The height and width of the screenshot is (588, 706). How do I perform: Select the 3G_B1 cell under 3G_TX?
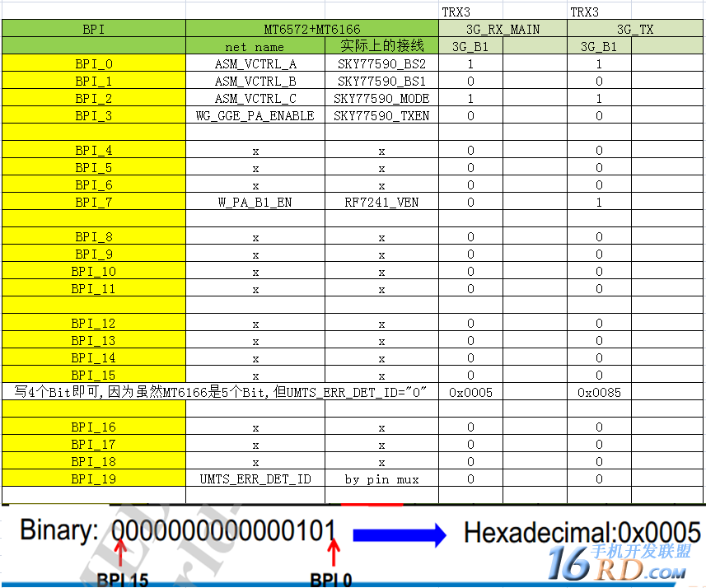(599, 46)
